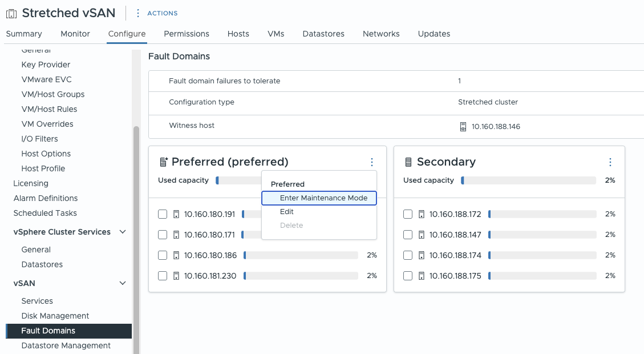Select checkbox for host 10.160.180.191
This screenshot has width=644, height=354.
tap(163, 214)
